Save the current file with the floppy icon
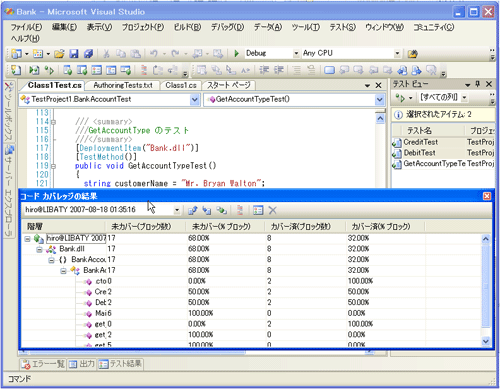Image resolution: width=500 pixels, height=389 pixels. [74, 54]
